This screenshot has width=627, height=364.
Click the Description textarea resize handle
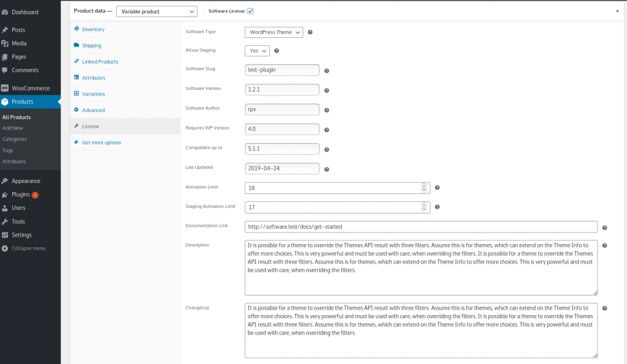(x=595, y=293)
